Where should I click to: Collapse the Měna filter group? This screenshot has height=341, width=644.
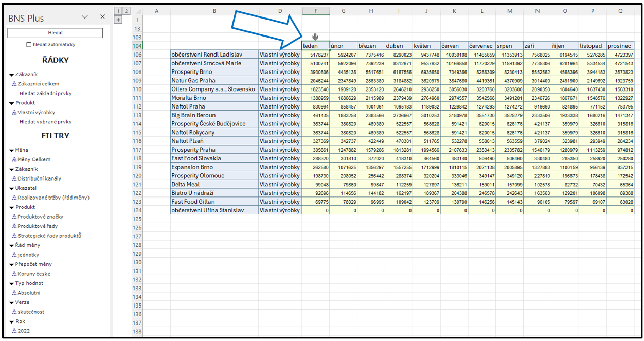pos(11,151)
